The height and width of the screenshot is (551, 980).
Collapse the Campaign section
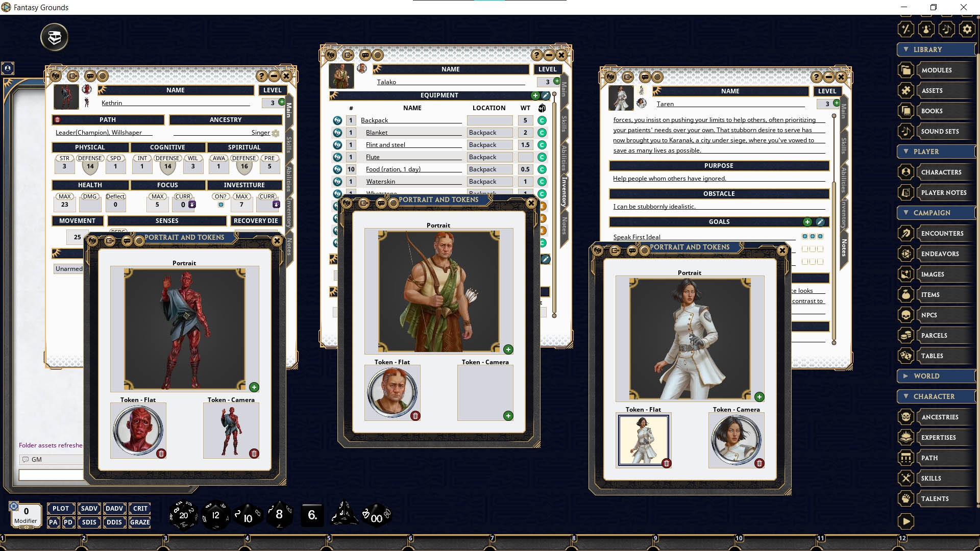click(906, 213)
